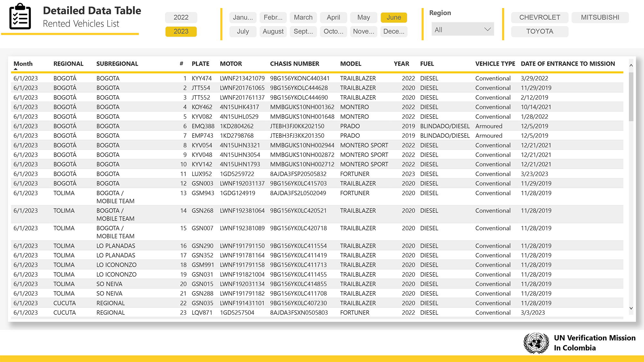644x362 pixels.
Task: Click date 3/23/2023 cell
Action: pyautogui.click(x=534, y=174)
